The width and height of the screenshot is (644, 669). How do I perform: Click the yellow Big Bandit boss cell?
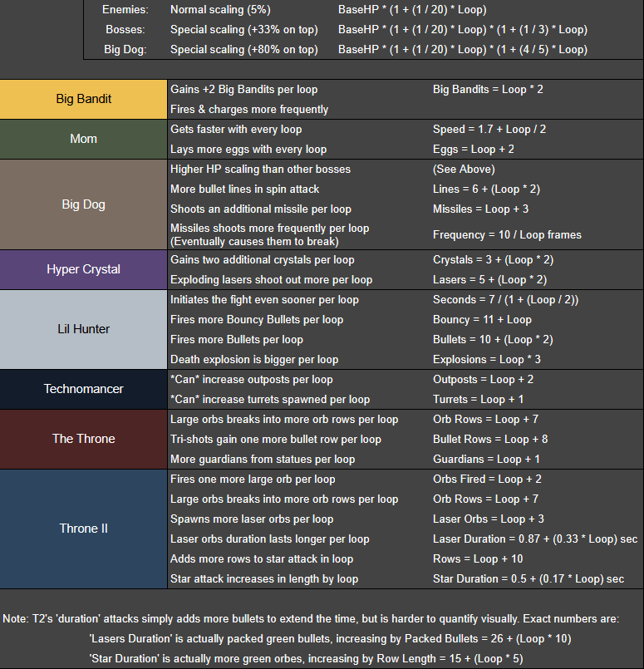tap(83, 99)
